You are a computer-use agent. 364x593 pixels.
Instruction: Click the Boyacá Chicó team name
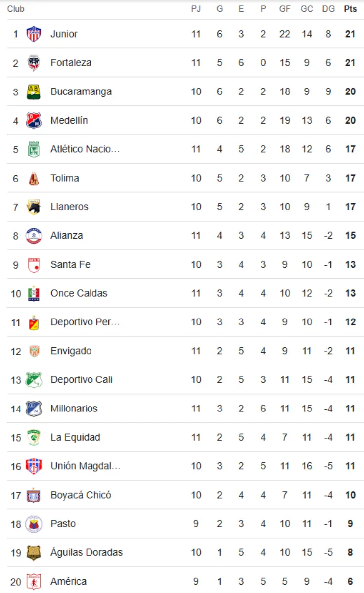[81, 495]
